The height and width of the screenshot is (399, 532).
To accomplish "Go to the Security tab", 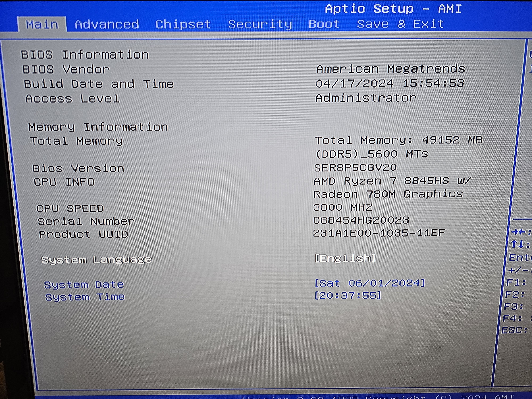I will click(260, 24).
